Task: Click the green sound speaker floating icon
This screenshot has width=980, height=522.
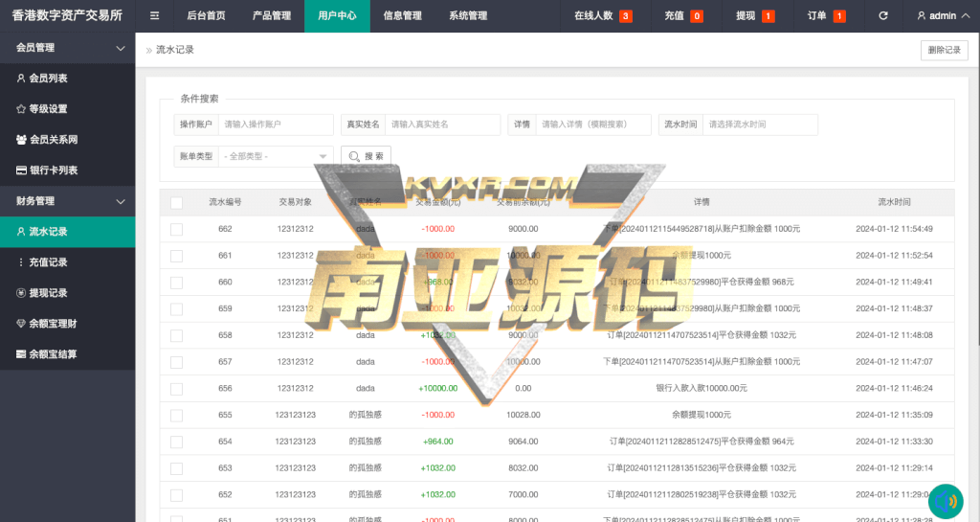Action: point(947,501)
